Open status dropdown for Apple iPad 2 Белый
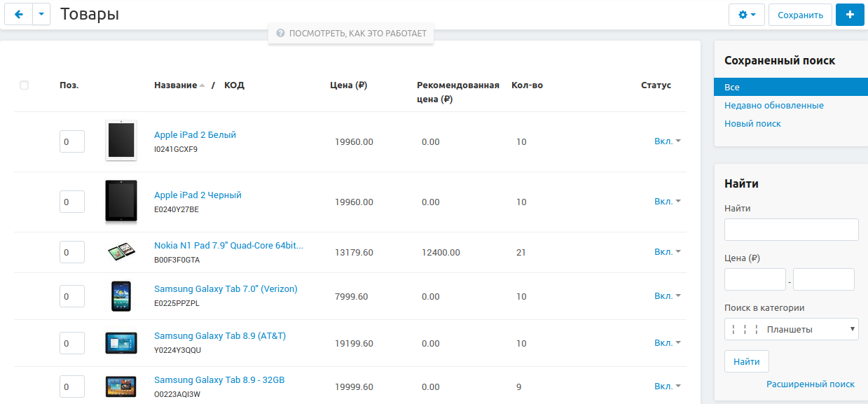Viewport: 868px width, 404px height. point(668,141)
